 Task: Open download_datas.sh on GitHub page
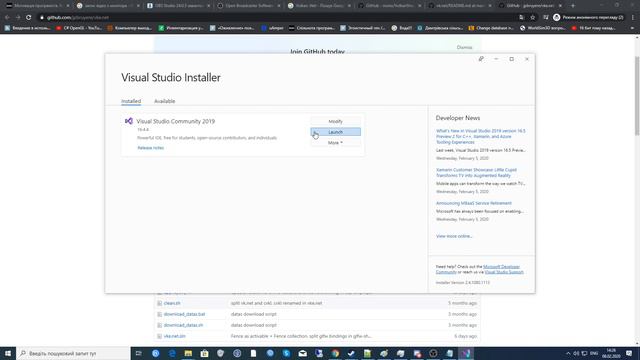click(183, 325)
